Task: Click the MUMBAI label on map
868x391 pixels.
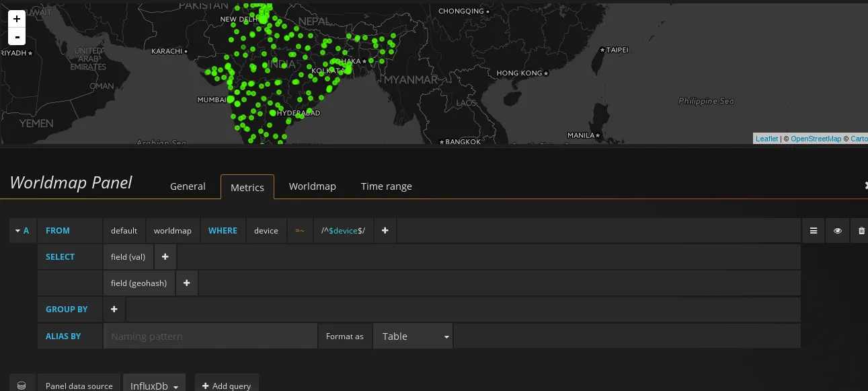Action: [212, 100]
